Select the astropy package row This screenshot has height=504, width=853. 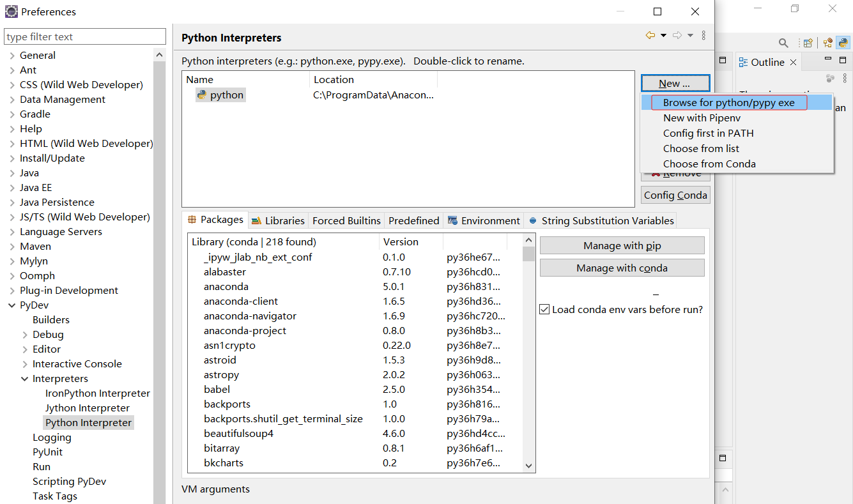(x=355, y=375)
